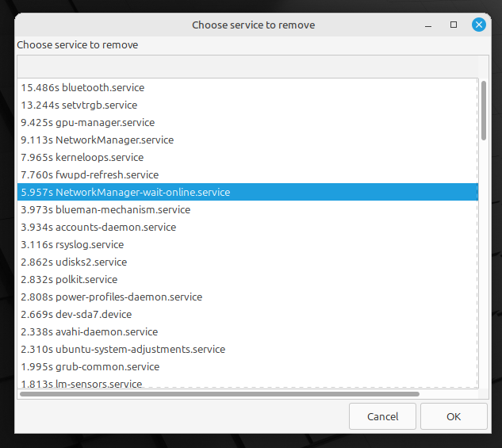Image resolution: width=502 pixels, height=448 pixels.
Task: Select fwupd-refresh.service row
Action: click(247, 174)
